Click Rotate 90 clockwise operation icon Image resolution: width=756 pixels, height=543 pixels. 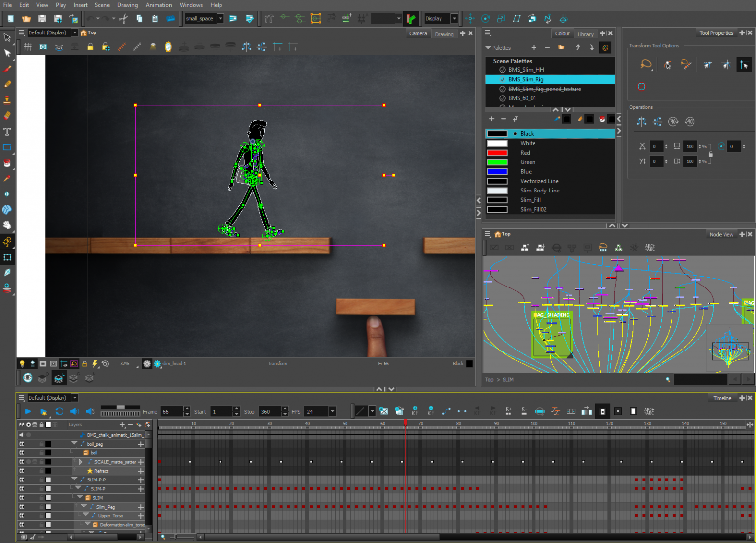(x=673, y=122)
